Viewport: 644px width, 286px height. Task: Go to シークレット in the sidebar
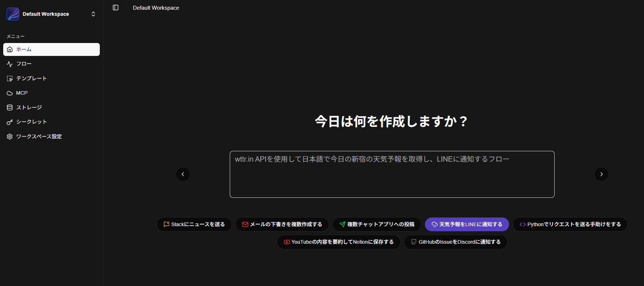(x=51, y=122)
